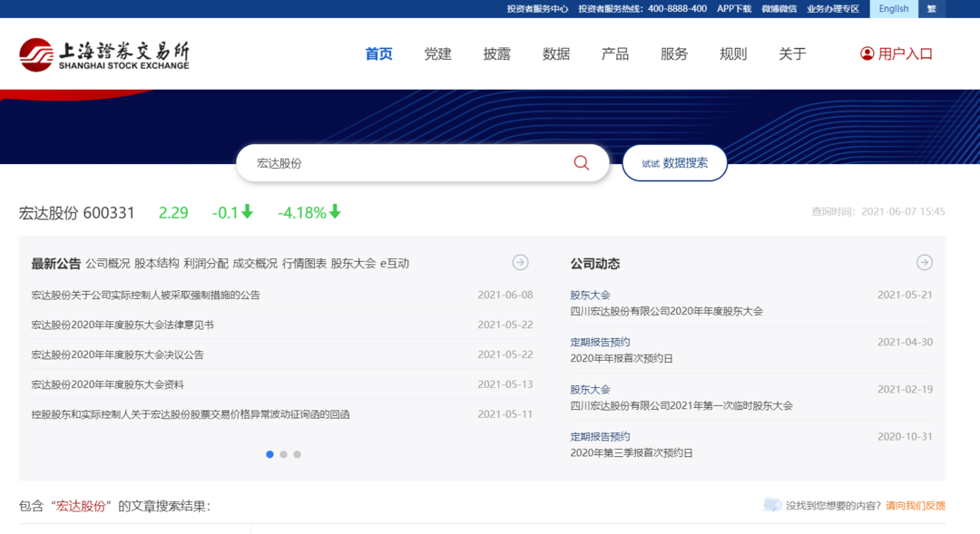Click the 2020年第三季报首次预约日 text
The height and width of the screenshot is (534, 980).
[632, 452]
